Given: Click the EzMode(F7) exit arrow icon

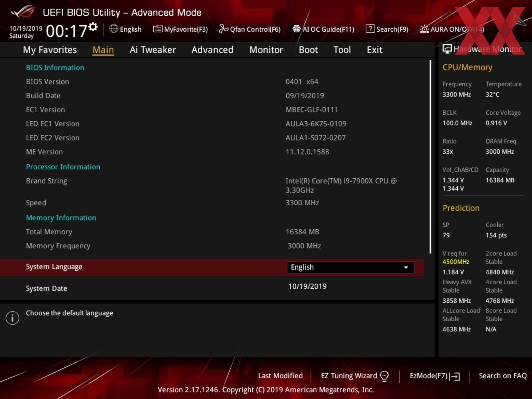Looking at the screenshot, I should (455, 376).
